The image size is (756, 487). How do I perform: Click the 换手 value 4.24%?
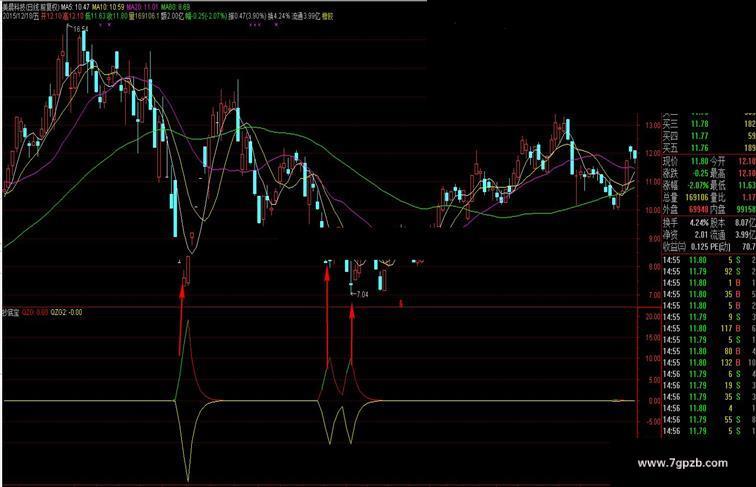point(699,223)
